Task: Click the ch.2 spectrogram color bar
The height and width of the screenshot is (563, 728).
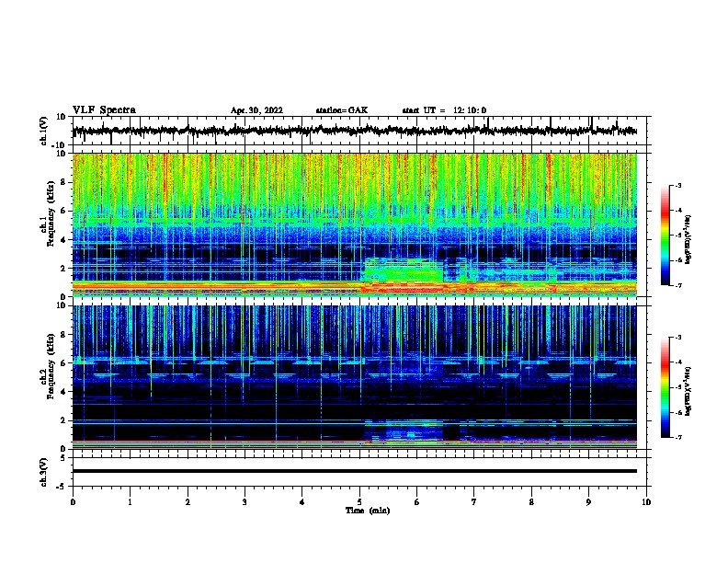Action: coord(665,387)
